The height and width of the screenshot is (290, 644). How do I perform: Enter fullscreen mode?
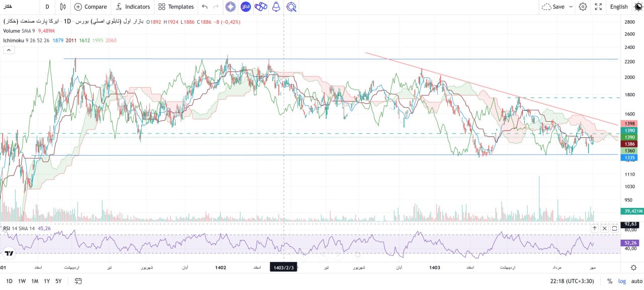[598, 7]
